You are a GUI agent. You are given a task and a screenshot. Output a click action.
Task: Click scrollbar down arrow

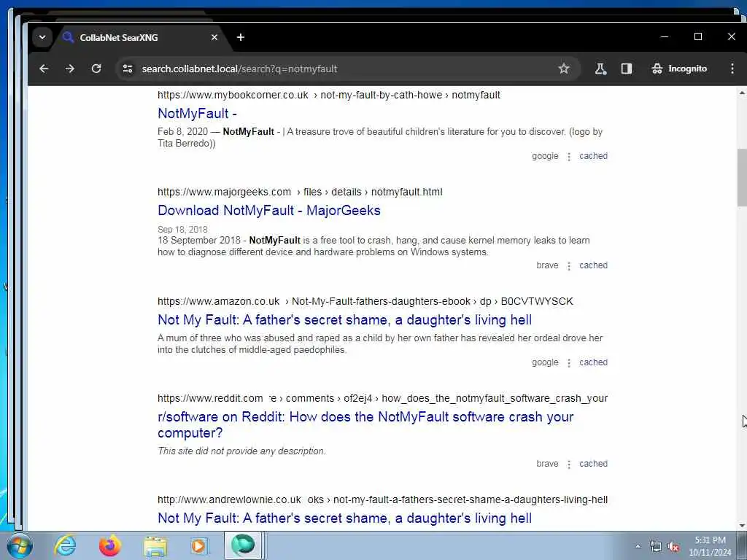point(742,525)
